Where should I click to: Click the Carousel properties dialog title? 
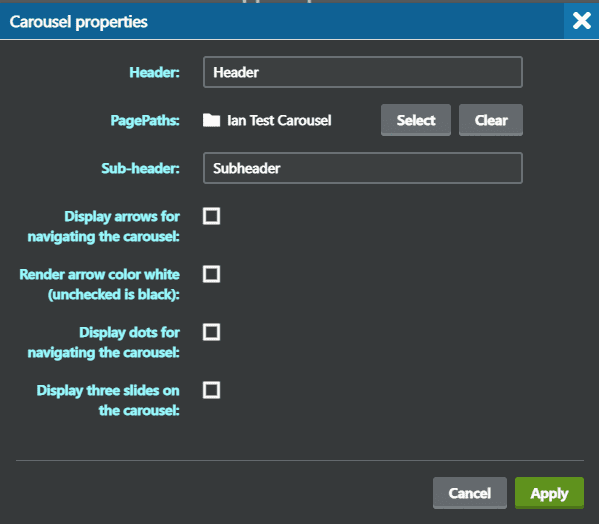coord(78,22)
